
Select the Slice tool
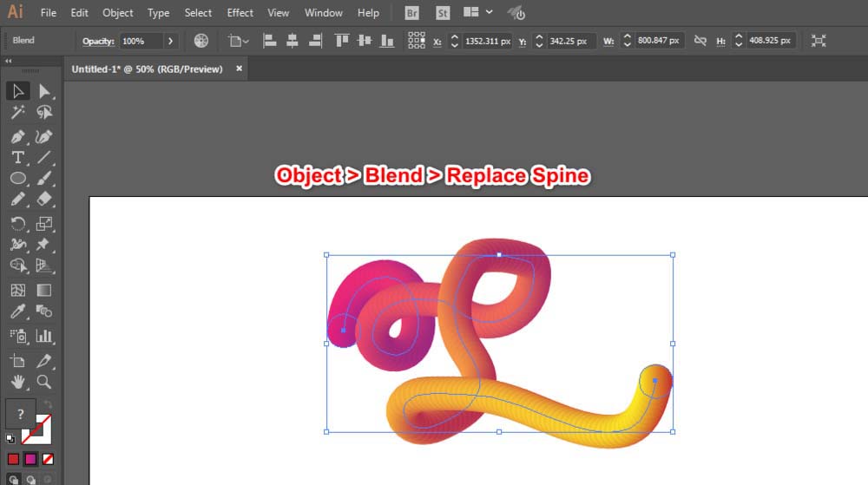(x=44, y=361)
